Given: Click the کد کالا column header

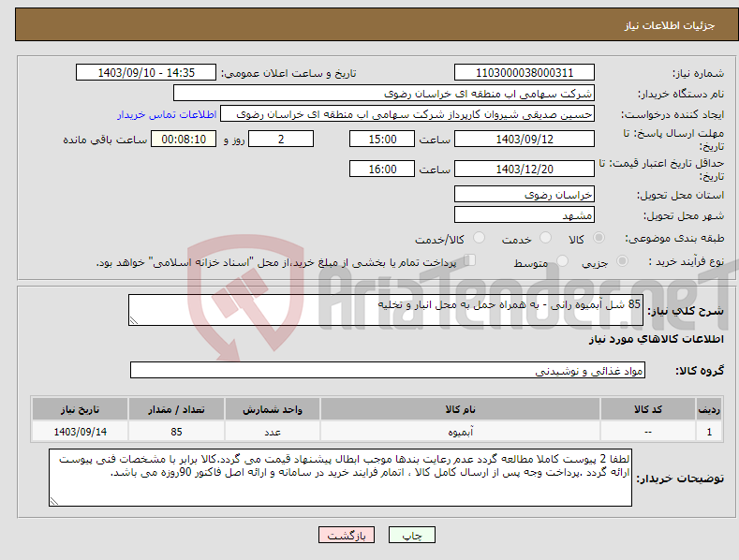Looking at the screenshot, I should tap(648, 409).
